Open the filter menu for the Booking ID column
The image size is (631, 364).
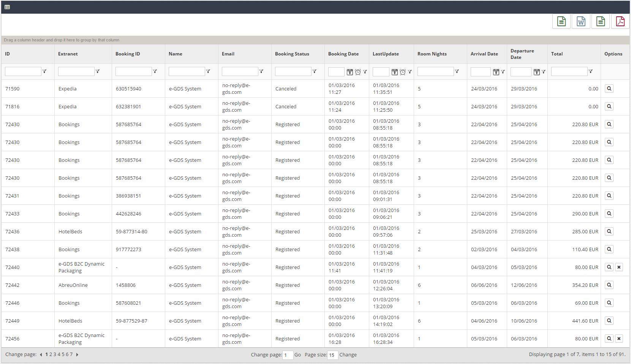pyautogui.click(x=155, y=71)
